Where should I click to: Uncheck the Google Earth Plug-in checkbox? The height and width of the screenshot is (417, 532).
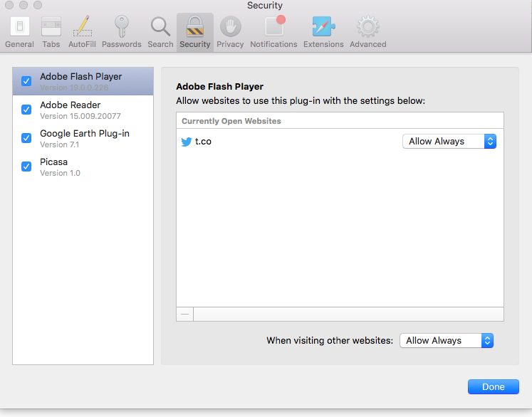click(x=26, y=138)
